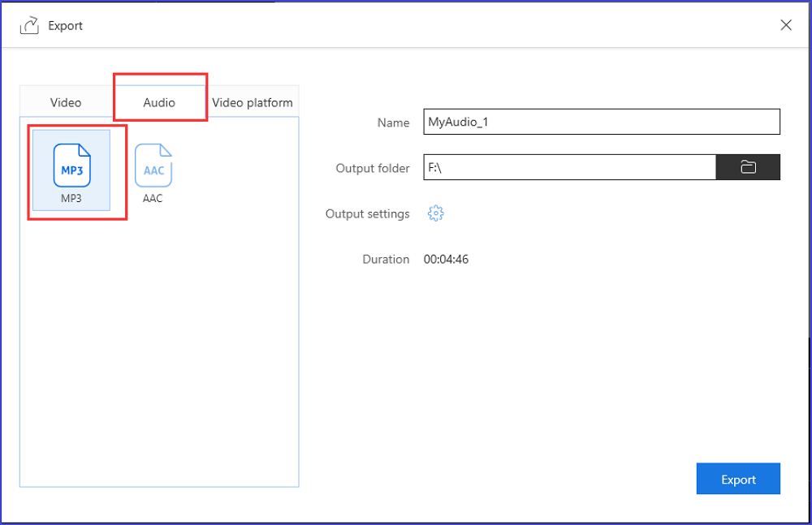This screenshot has height=525, width=812.
Task: Click the Export arrow icon in title bar
Action: [x=29, y=26]
